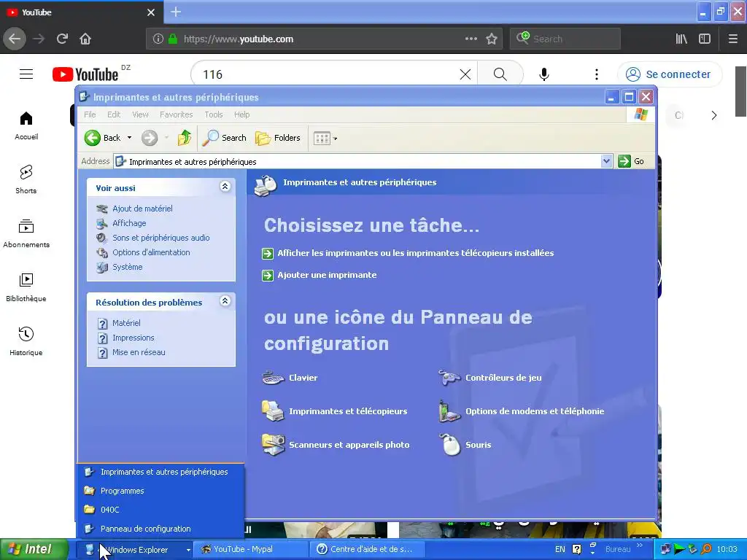The height and width of the screenshot is (560, 747).
Task: Open the Tools menu
Action: pyautogui.click(x=214, y=114)
